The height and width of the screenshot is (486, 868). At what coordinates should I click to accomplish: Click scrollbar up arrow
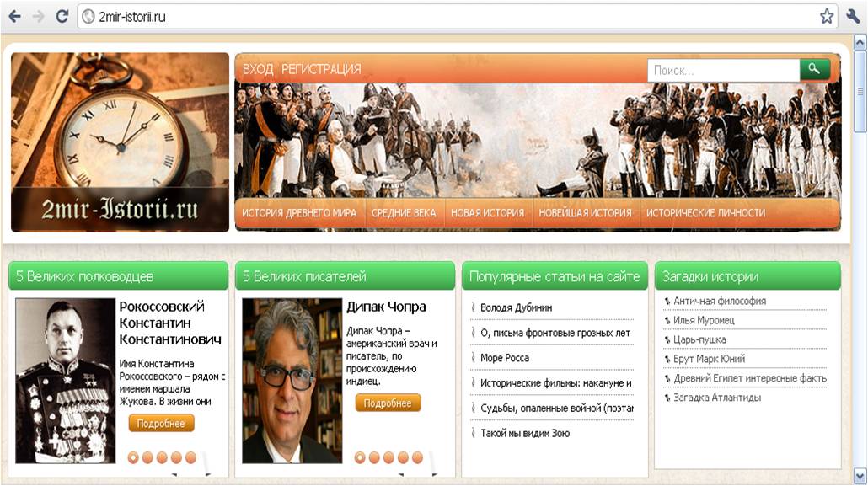click(x=860, y=43)
